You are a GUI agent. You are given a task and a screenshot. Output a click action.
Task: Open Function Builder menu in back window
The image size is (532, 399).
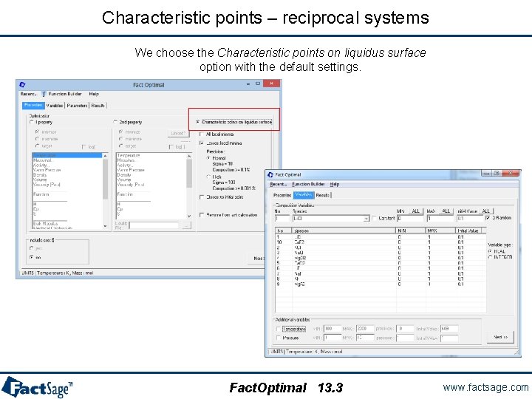click(65, 94)
